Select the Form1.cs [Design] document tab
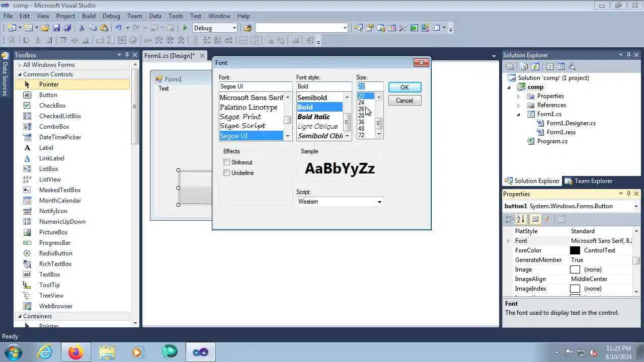The height and width of the screenshot is (362, 644). [x=170, y=56]
